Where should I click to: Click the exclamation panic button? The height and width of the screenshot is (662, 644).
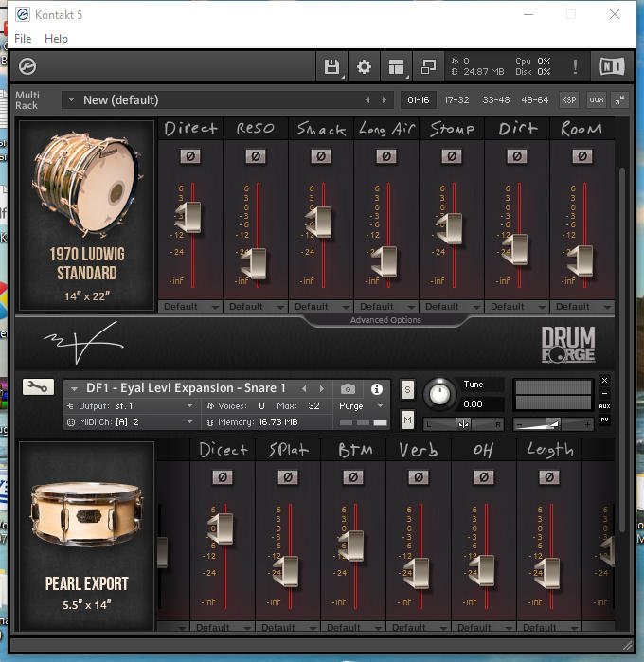tap(575, 66)
